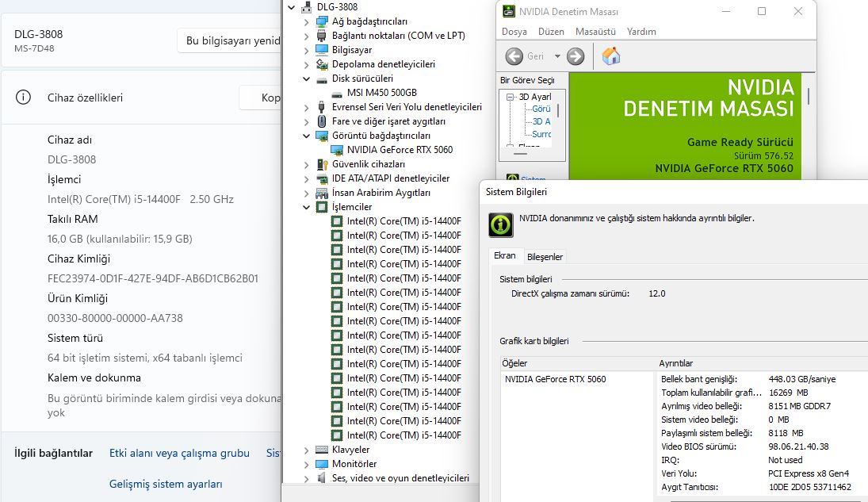
Task: Collapse the Disk sürücüleri node
Action: pos(307,79)
